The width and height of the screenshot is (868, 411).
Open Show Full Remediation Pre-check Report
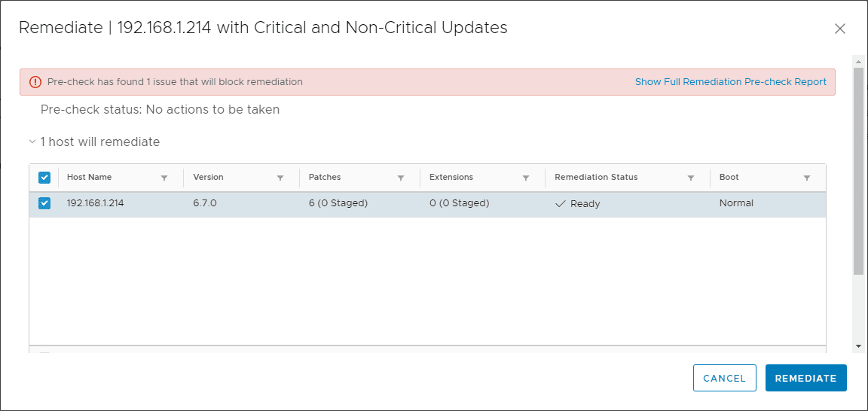click(x=730, y=82)
